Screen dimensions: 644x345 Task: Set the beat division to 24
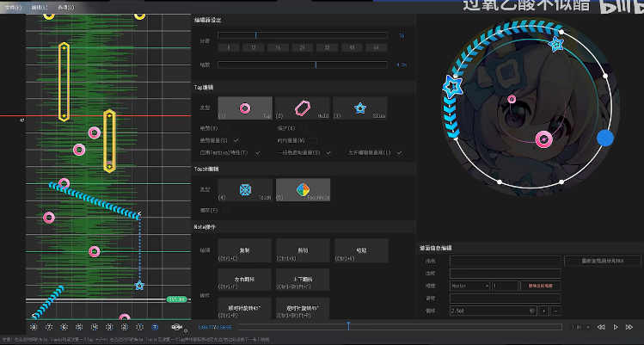click(303, 47)
